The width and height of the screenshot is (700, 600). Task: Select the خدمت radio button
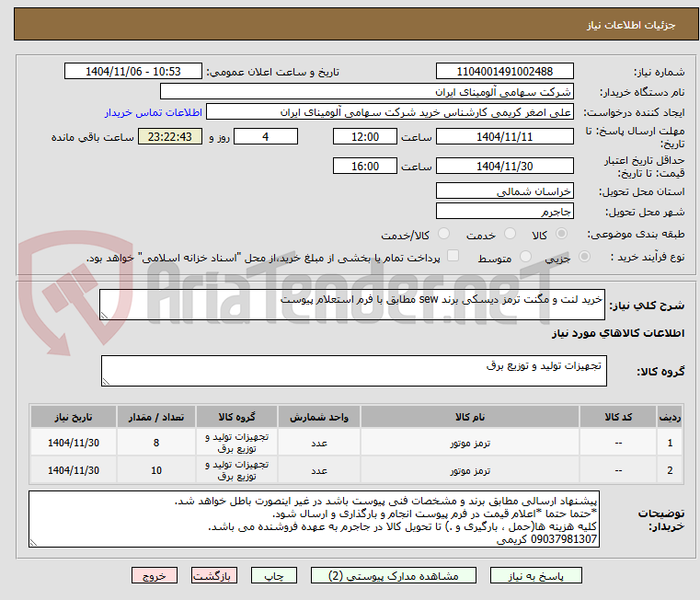pyautogui.click(x=510, y=233)
